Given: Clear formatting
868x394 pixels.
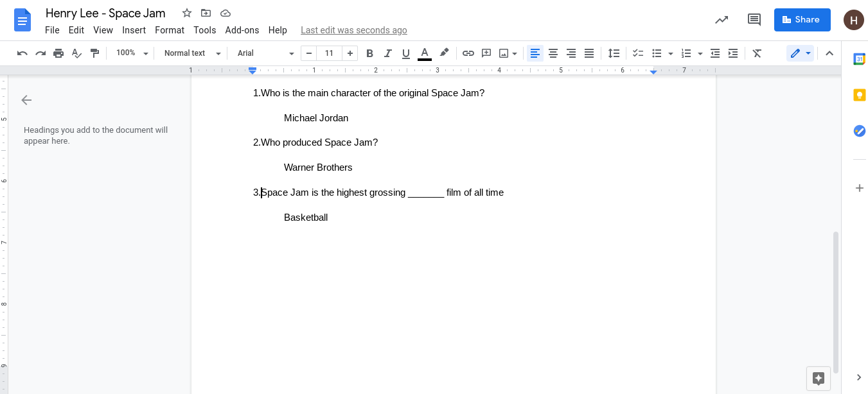Looking at the screenshot, I should click(757, 53).
